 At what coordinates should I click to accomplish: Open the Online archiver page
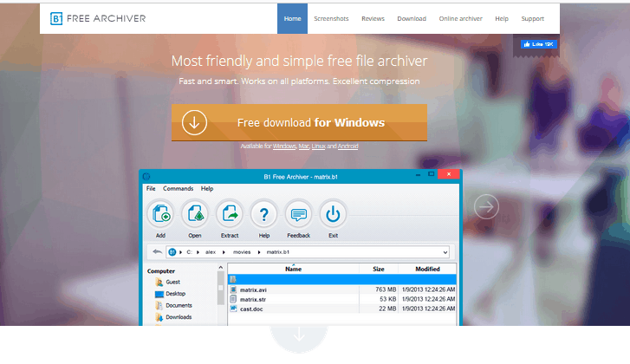pyautogui.click(x=459, y=18)
